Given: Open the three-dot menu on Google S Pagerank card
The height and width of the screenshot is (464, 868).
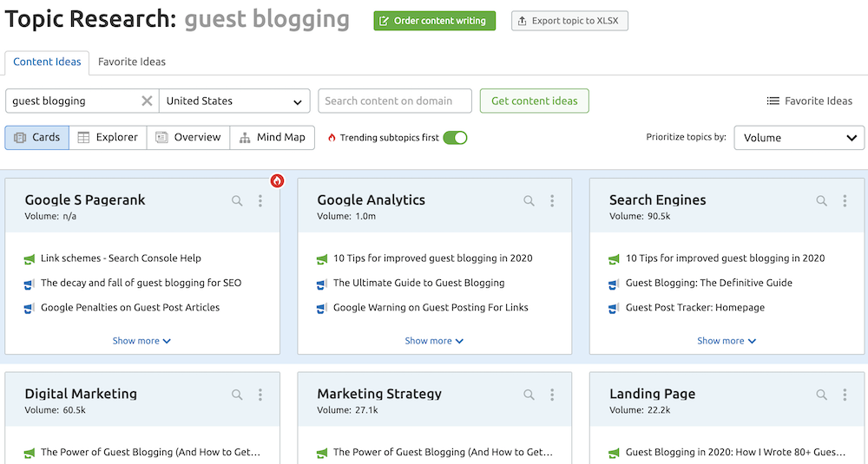Looking at the screenshot, I should pyautogui.click(x=260, y=201).
